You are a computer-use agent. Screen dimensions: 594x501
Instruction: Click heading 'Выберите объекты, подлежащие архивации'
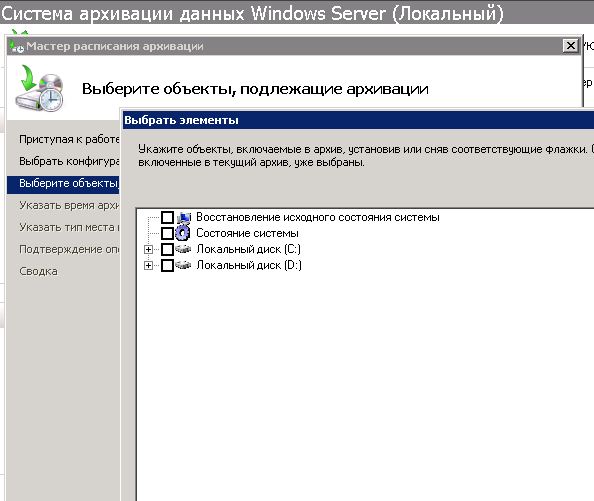click(x=255, y=89)
